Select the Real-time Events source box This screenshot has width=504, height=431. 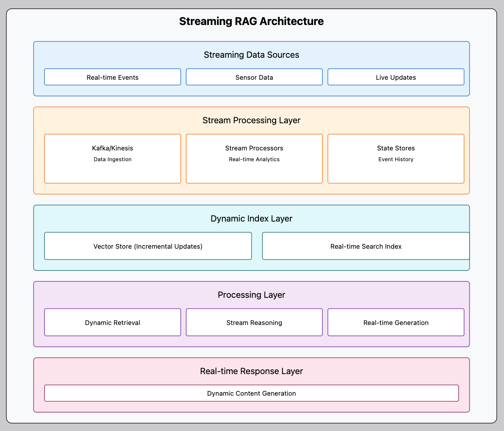[112, 77]
